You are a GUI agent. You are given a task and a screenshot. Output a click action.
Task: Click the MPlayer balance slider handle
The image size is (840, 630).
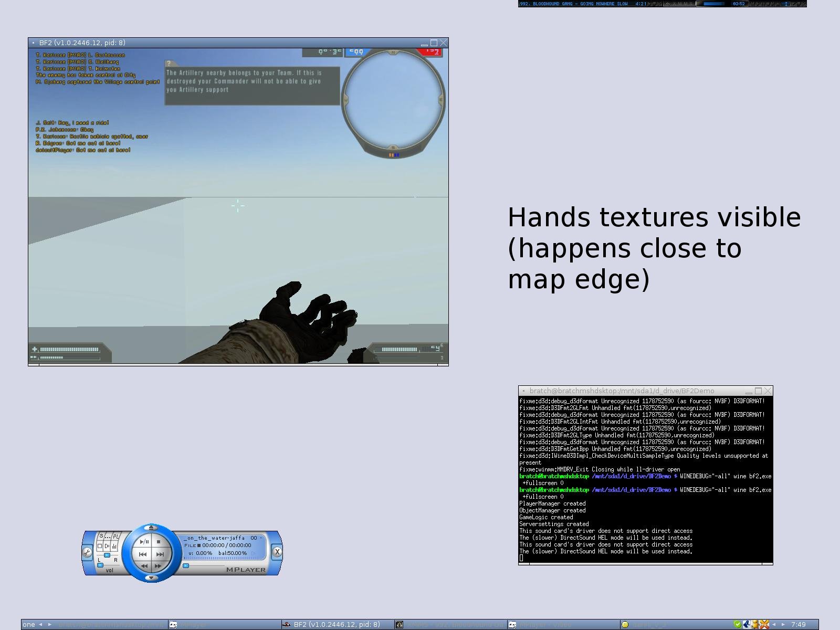click(107, 555)
